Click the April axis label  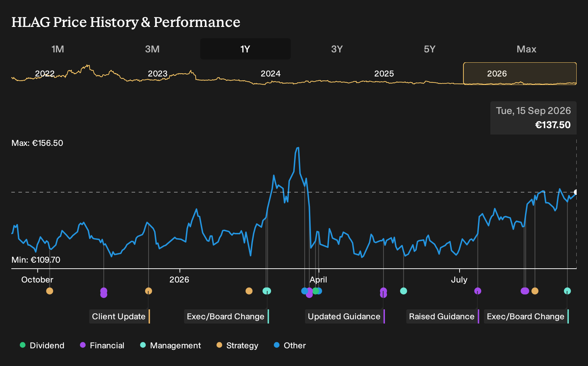[x=318, y=280]
